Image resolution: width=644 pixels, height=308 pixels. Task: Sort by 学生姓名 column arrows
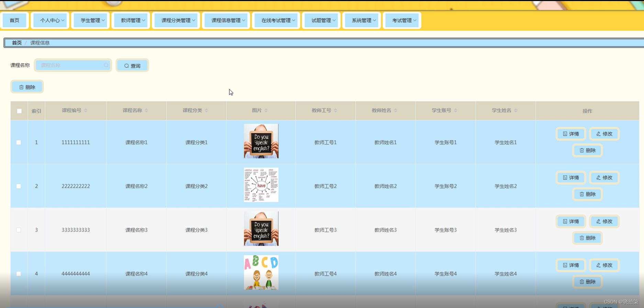515,110
